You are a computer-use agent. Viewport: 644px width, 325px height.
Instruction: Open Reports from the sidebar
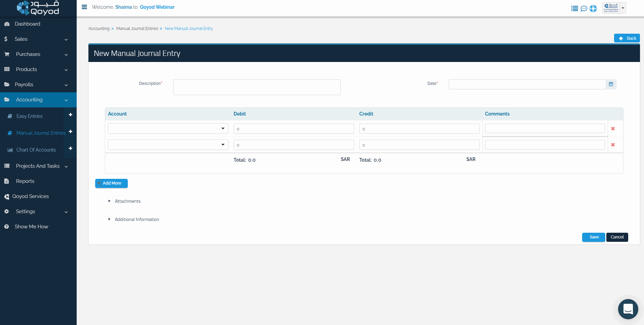25,181
